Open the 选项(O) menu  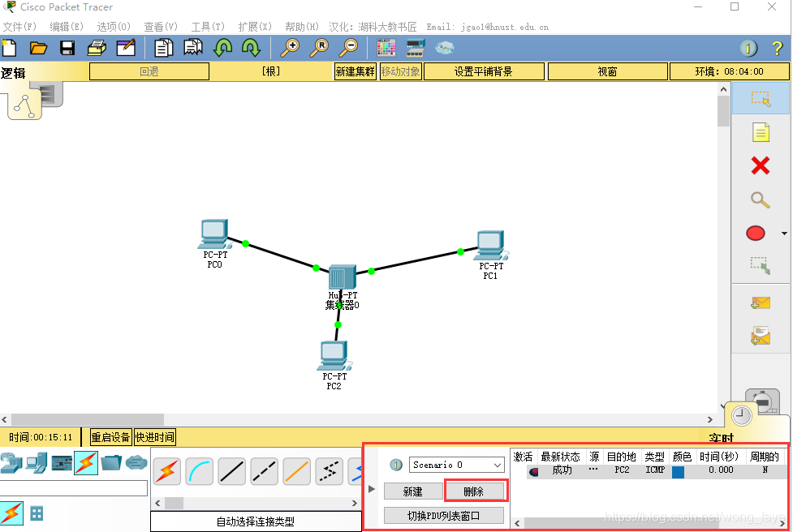coord(114,27)
